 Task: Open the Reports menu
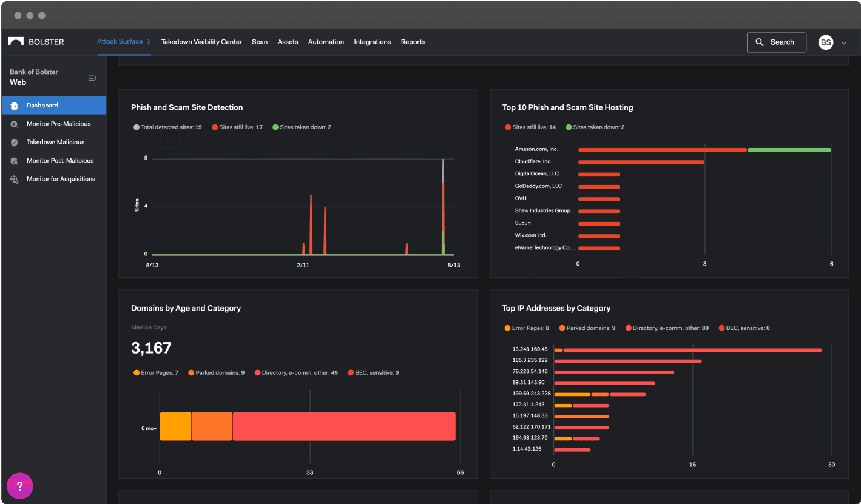413,42
